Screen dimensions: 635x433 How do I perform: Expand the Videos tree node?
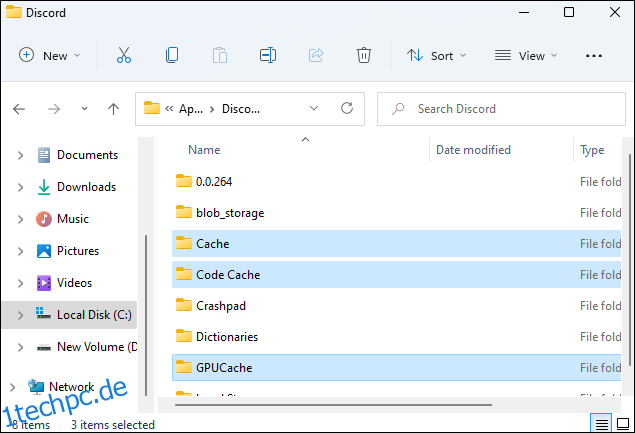(20, 283)
